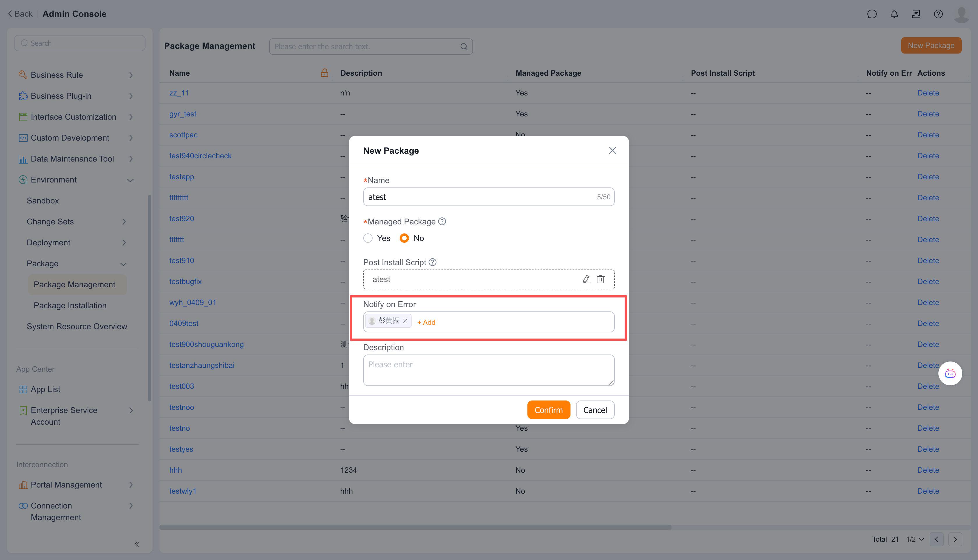Go to Sandbox in sidebar
978x560 pixels.
coord(43,201)
